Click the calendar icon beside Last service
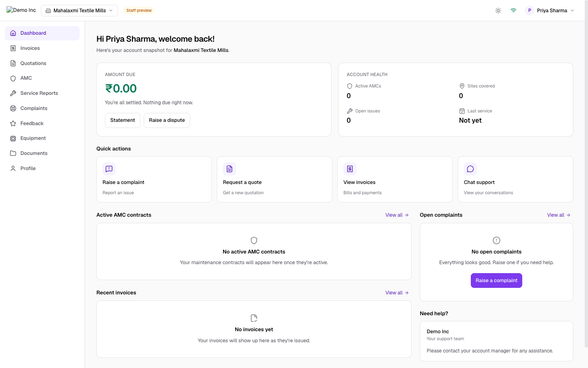Viewport: 588px width, 368px height. [x=462, y=111]
